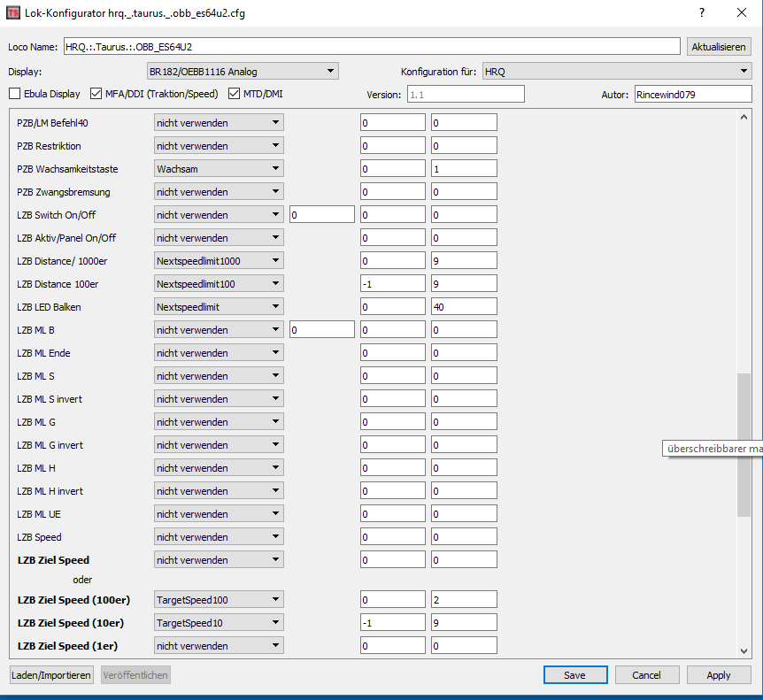Viewport: 763px width, 700px height.
Task: Click the vertical scrollbar thumb
Action: 744,442
